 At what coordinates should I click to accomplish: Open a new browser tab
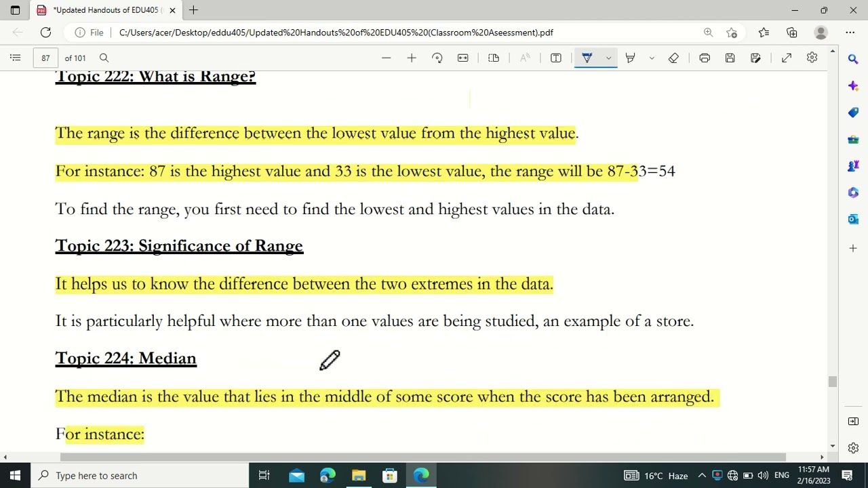pyautogui.click(x=193, y=10)
